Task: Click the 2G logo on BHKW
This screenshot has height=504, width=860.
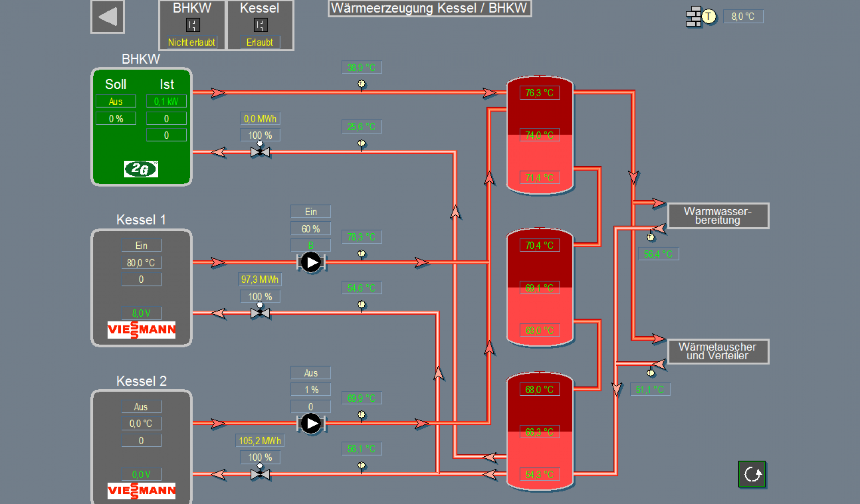Action: [x=141, y=169]
